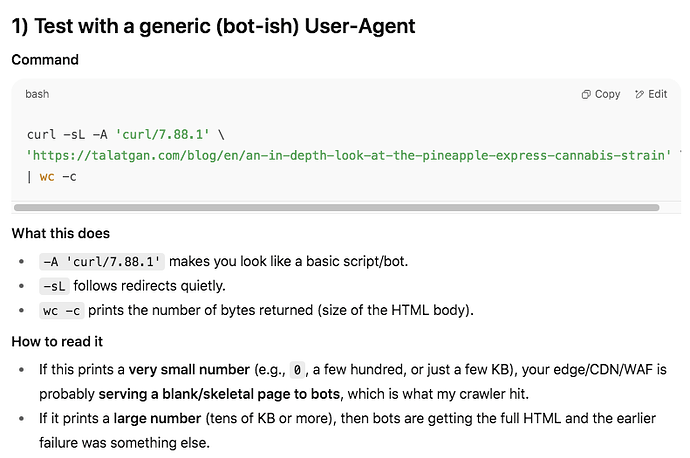The height and width of the screenshot is (458, 690).
Task: Click the "What this does" subheading
Action: [x=61, y=233]
